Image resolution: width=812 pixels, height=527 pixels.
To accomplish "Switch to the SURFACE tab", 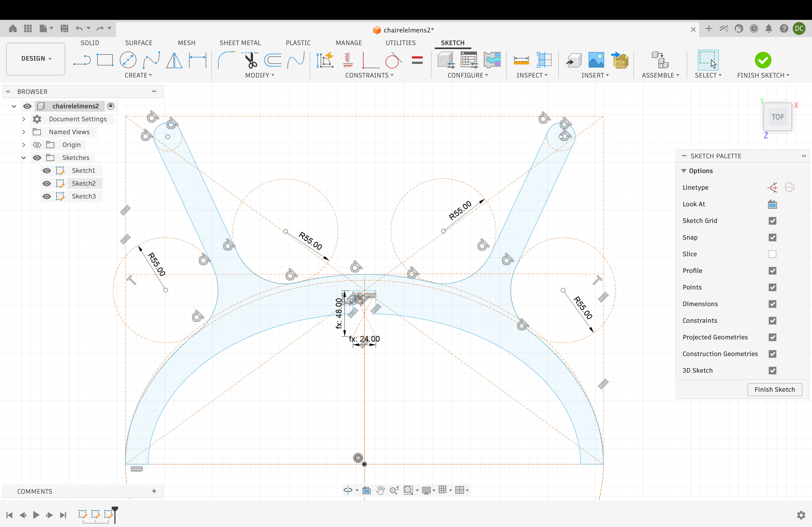I will tap(139, 43).
